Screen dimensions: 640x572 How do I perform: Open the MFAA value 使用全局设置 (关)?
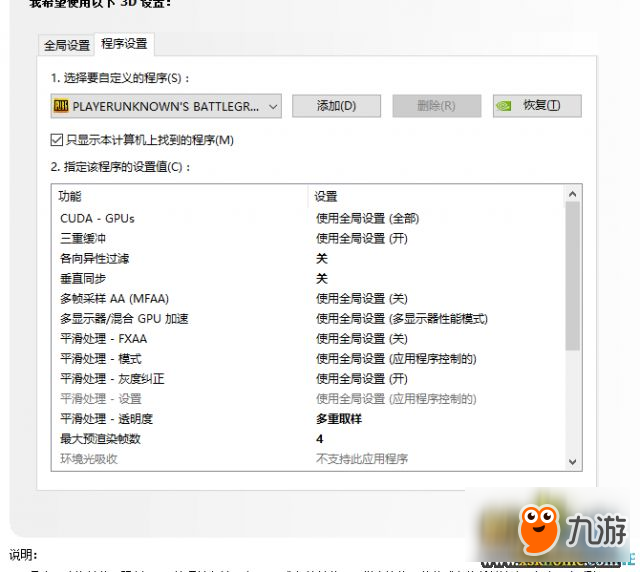[362, 298]
